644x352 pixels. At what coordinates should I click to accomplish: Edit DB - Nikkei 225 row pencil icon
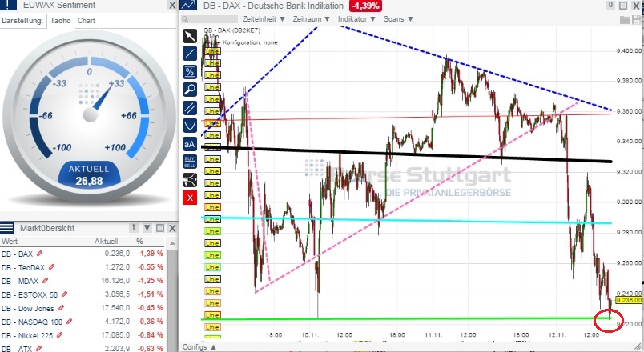pos(59,335)
